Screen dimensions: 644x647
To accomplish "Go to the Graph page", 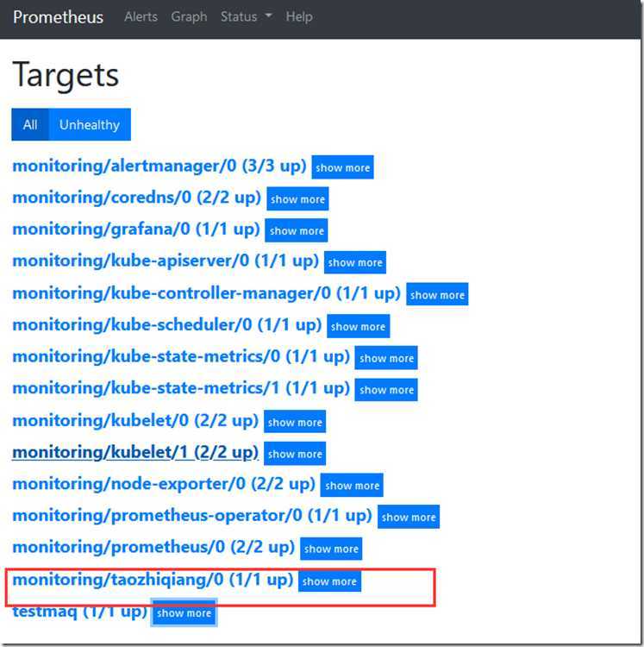I will pyautogui.click(x=190, y=17).
